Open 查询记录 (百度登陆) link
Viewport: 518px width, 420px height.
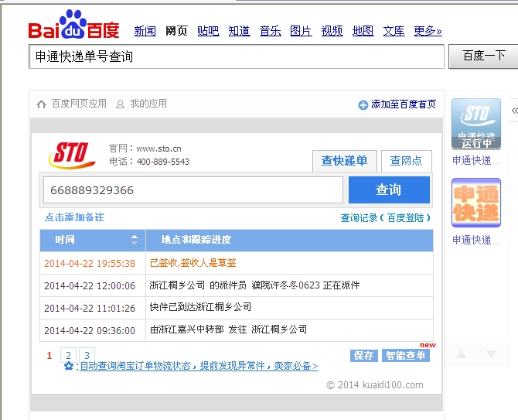coord(386,218)
